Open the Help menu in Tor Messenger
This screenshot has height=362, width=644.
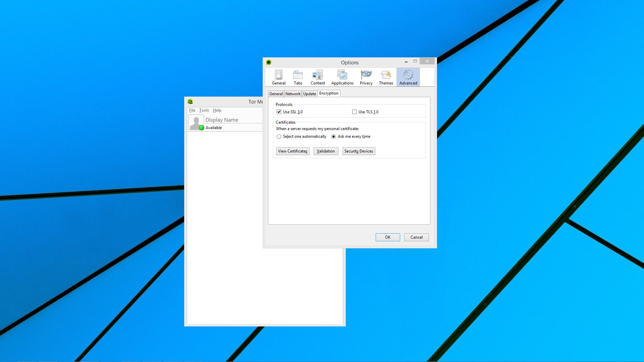(217, 110)
